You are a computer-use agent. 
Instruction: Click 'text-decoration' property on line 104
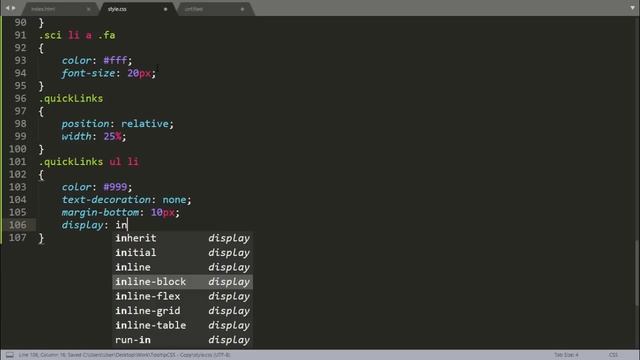click(x=106, y=200)
